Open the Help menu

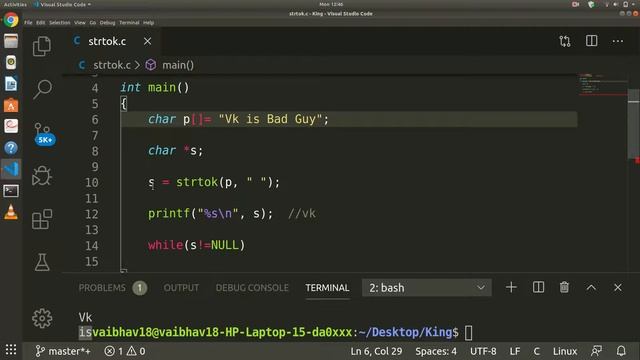(x=149, y=23)
